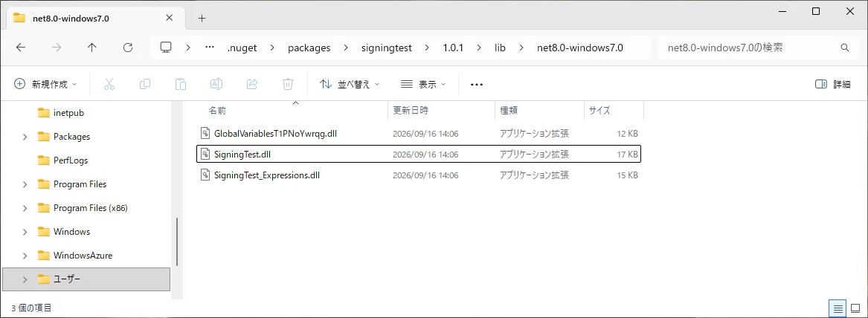Navigate to signingtest breadcrumb
The height and width of the screenshot is (318, 868).
click(385, 48)
